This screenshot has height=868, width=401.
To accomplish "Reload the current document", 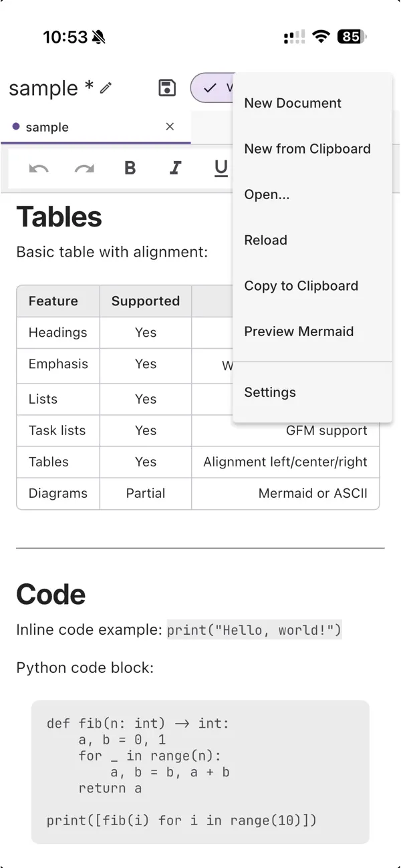I will pos(265,240).
